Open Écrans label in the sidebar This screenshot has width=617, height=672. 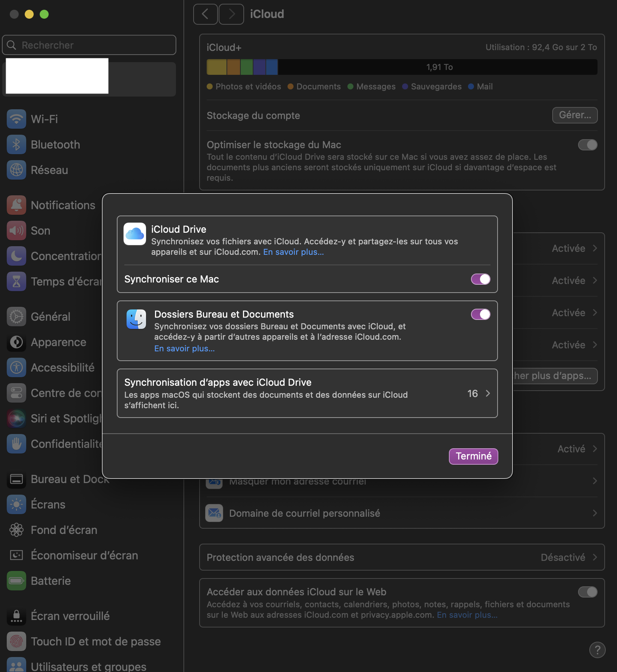48,504
